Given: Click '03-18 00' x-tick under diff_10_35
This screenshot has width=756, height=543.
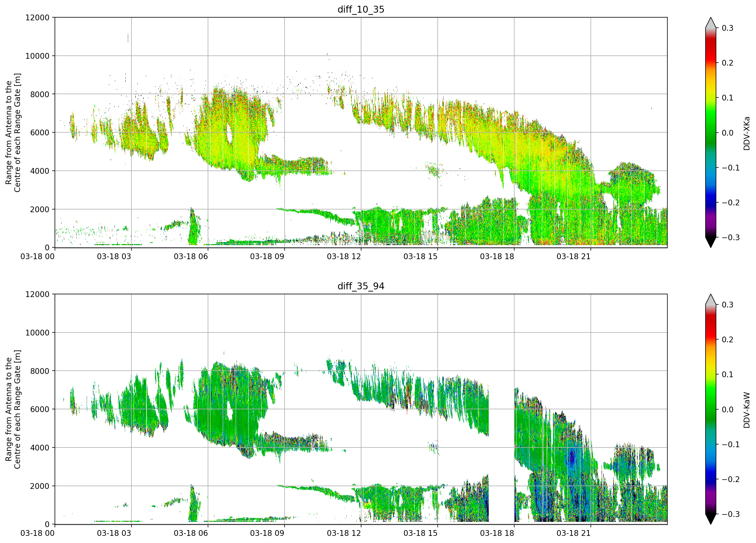Looking at the screenshot, I should (37, 256).
